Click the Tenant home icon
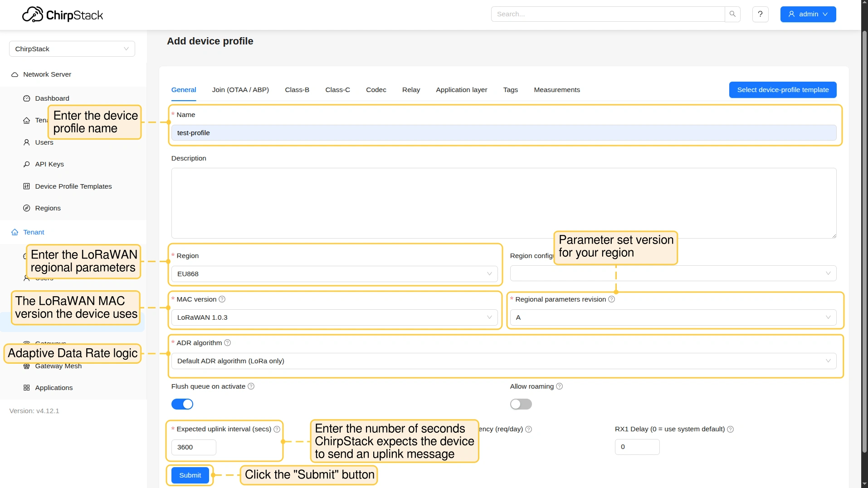The height and width of the screenshot is (488, 868). (15, 232)
